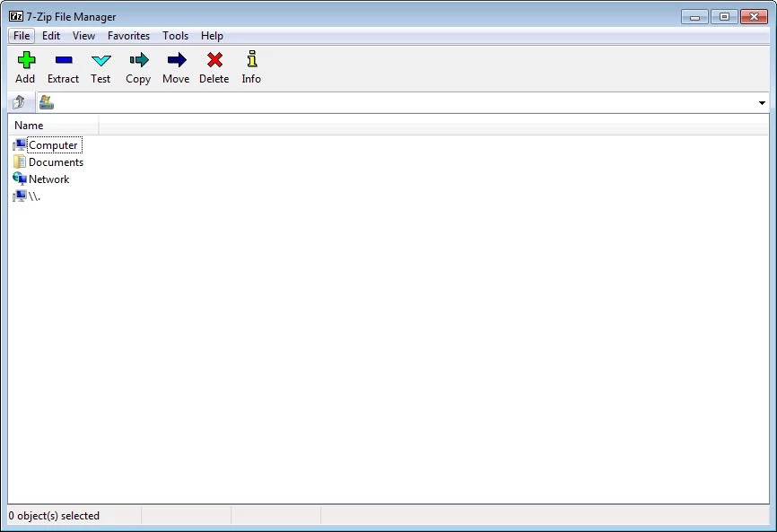Click the Copy arrow icon

point(138,61)
